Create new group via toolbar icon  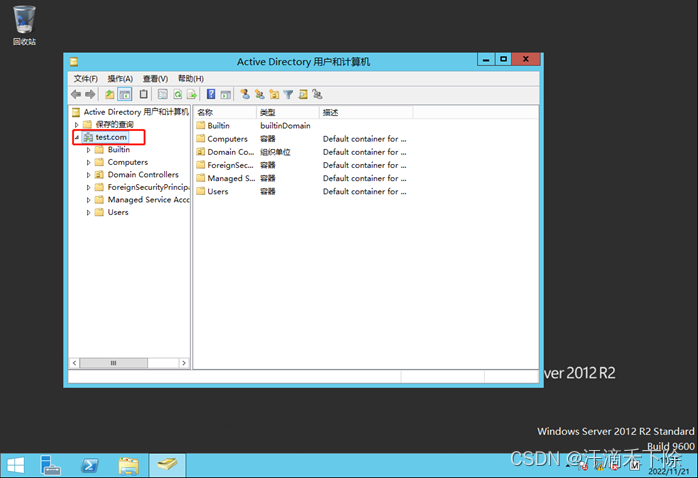(260, 94)
